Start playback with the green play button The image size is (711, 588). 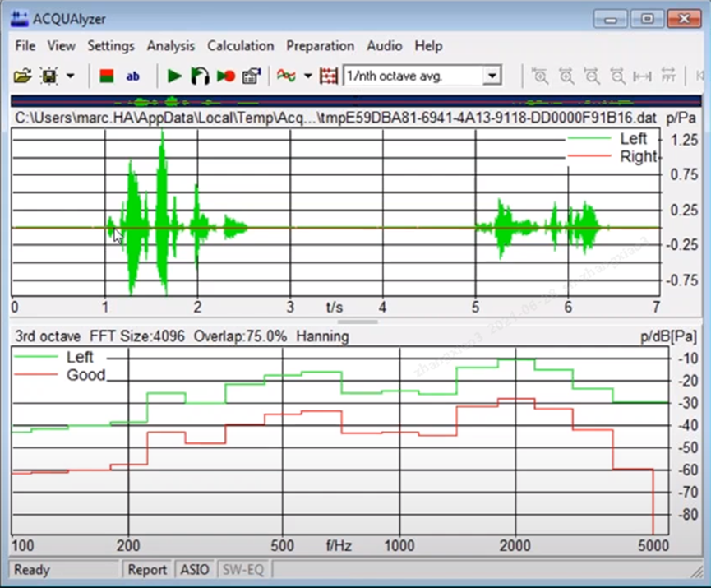174,76
